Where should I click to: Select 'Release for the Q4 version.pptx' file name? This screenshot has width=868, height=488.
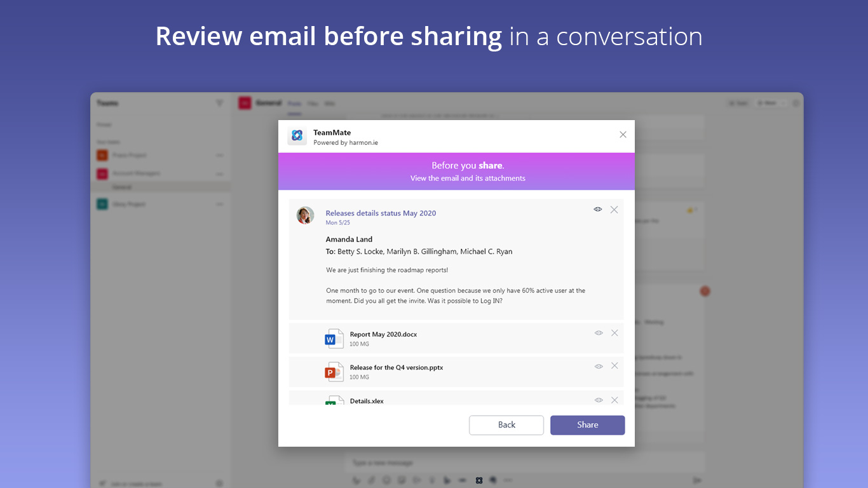[397, 367]
